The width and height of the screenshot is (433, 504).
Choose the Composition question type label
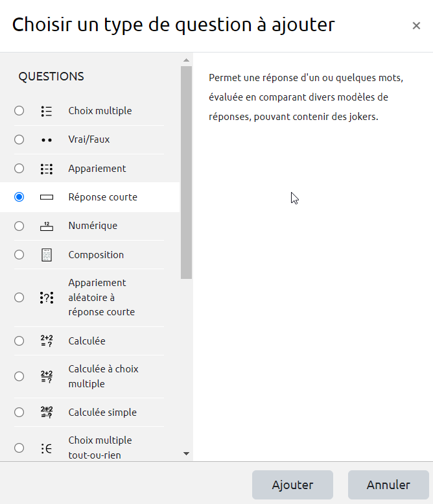96,255
